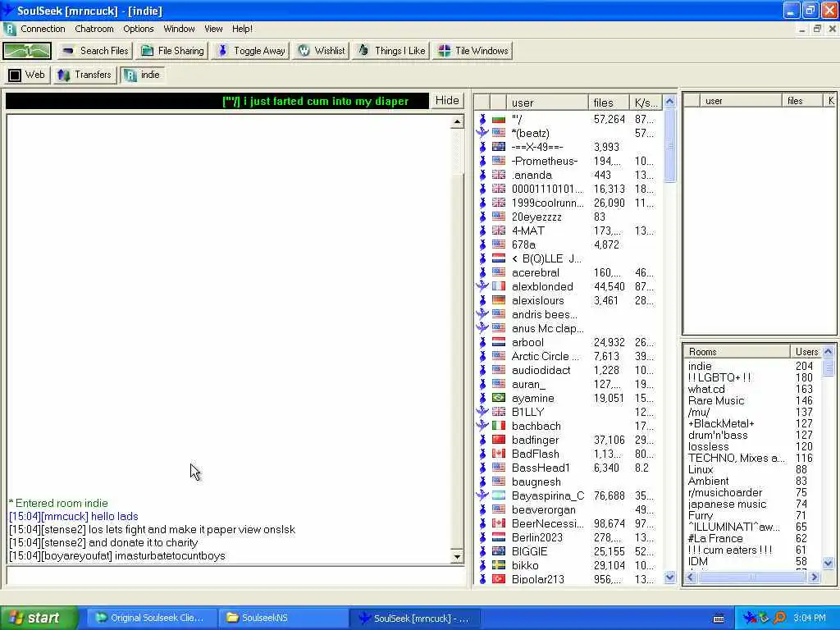
Task: Click rooms list scroll down arrow
Action: tap(829, 563)
